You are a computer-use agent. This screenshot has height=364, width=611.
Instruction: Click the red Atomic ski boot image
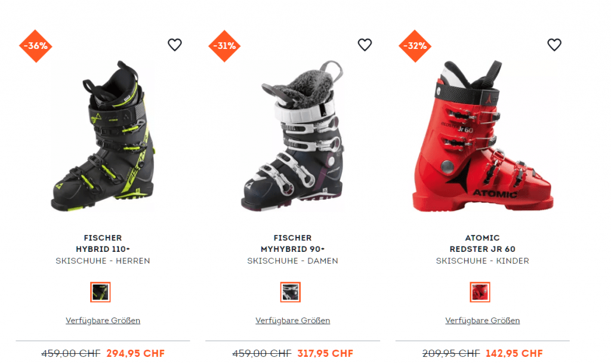click(x=483, y=137)
